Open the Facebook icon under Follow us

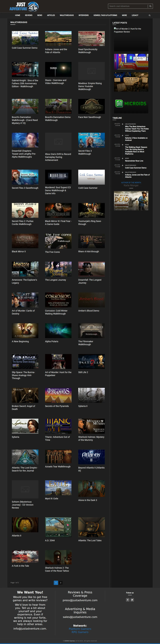[x=128, y=600]
